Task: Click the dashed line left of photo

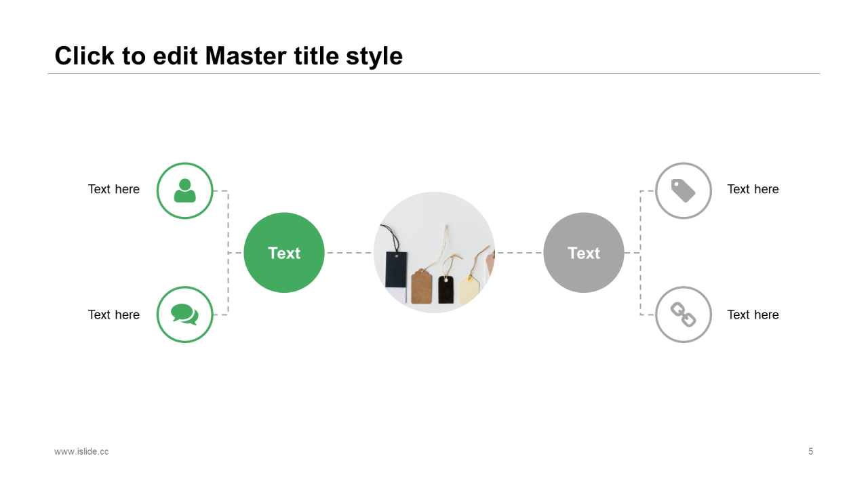Action: (349, 253)
